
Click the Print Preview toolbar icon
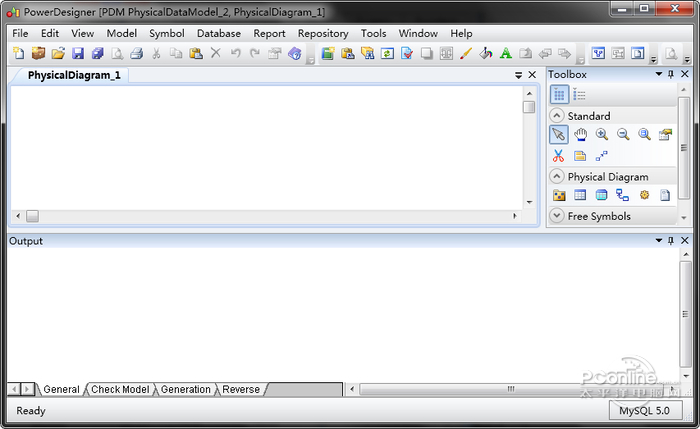click(117, 54)
